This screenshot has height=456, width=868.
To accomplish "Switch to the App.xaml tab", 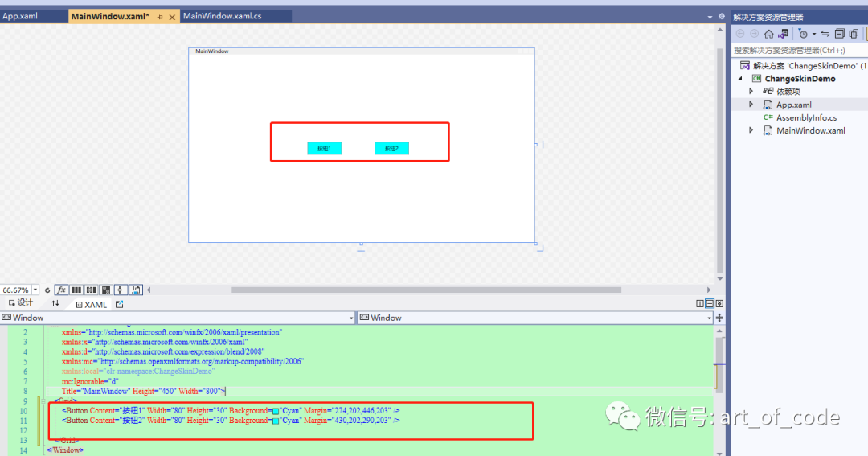I will coord(20,16).
